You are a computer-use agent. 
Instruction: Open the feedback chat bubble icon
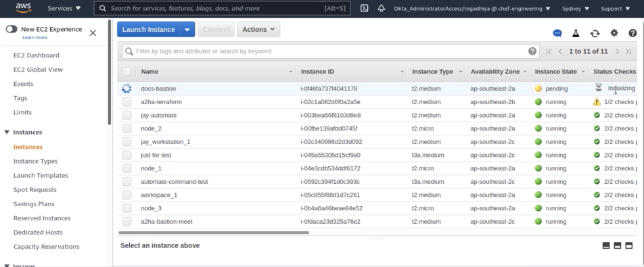tap(557, 33)
